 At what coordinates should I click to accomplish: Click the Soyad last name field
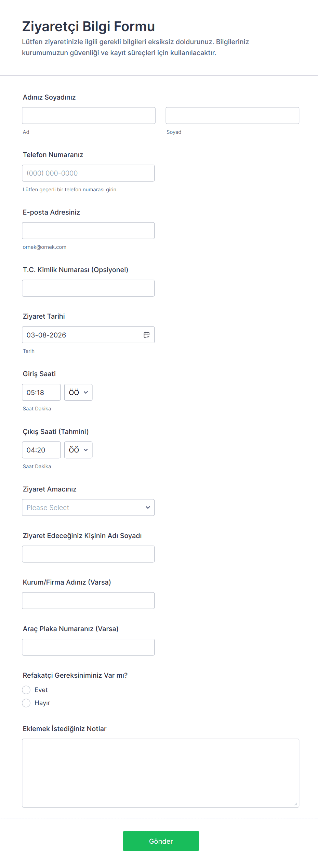coord(232,115)
